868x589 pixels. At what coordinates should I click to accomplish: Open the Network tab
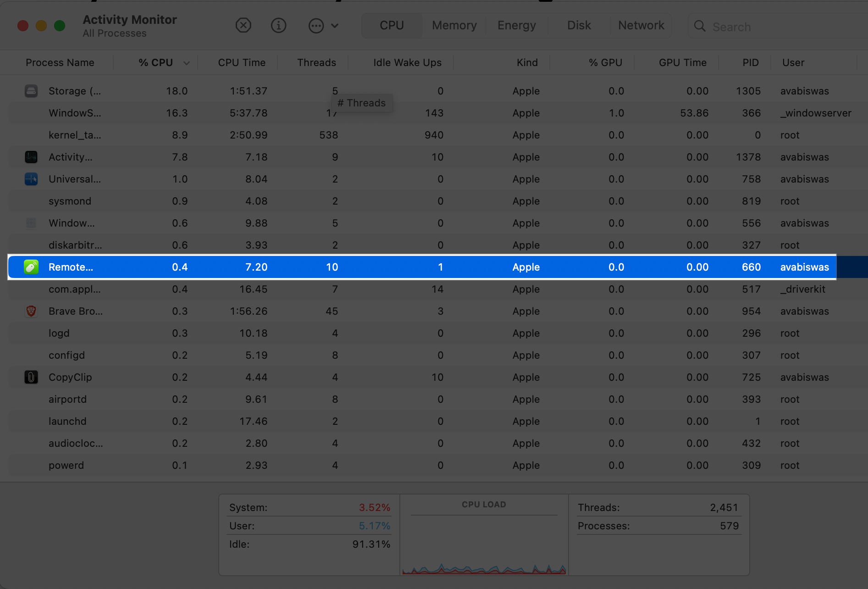[641, 25]
